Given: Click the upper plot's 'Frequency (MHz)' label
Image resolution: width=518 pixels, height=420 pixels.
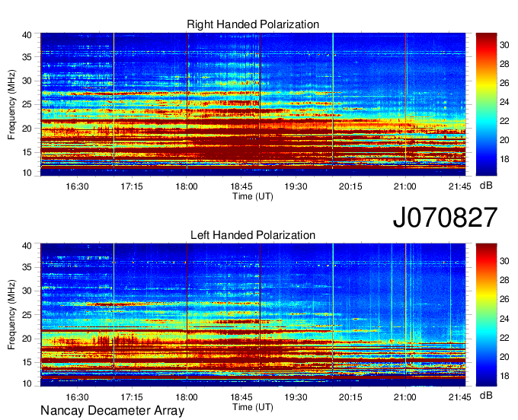Looking at the screenshot, I should pyautogui.click(x=11, y=104).
